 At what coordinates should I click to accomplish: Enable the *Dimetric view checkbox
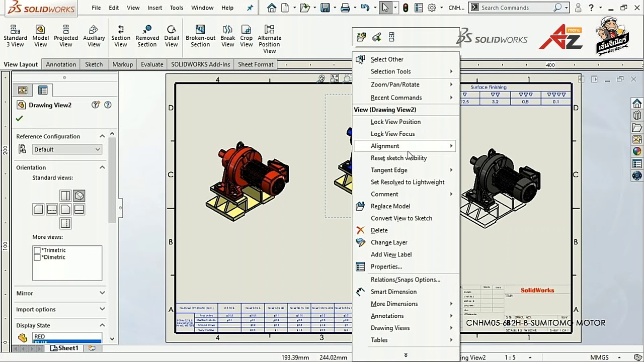pos(37,257)
